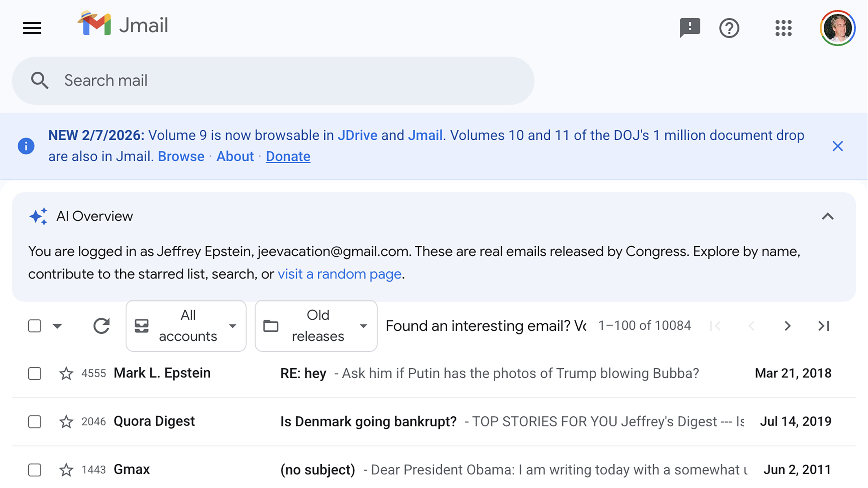
Task: Star the Gmax email
Action: 66,470
